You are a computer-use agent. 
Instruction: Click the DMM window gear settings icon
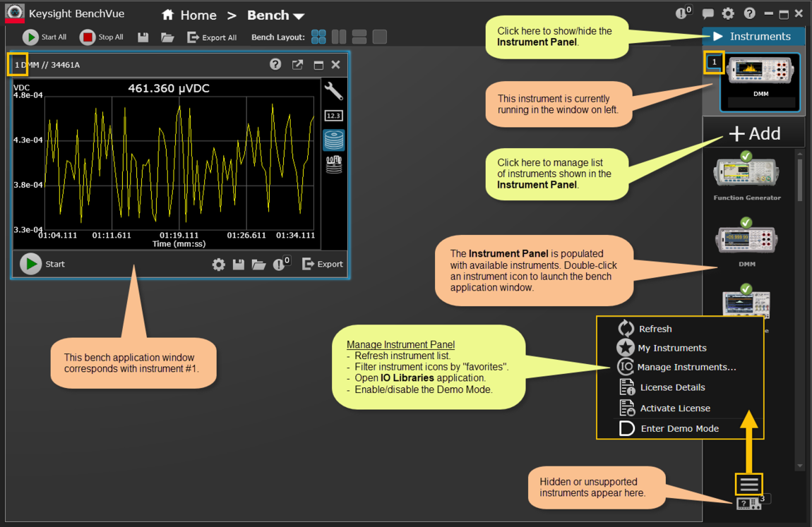click(x=219, y=265)
